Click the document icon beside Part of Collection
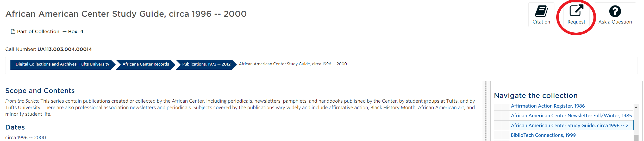Screen dimensions: 644x141 (x=13, y=32)
